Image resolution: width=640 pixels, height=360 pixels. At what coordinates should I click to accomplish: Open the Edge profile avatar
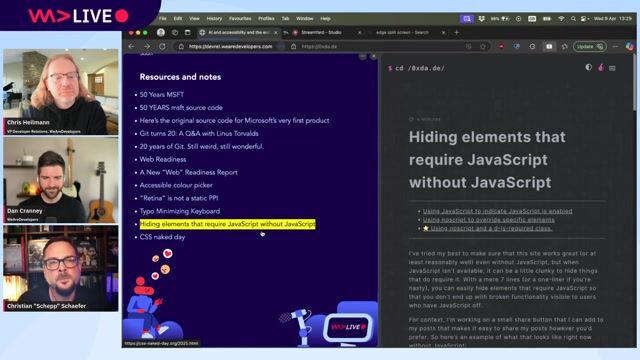click(161, 32)
